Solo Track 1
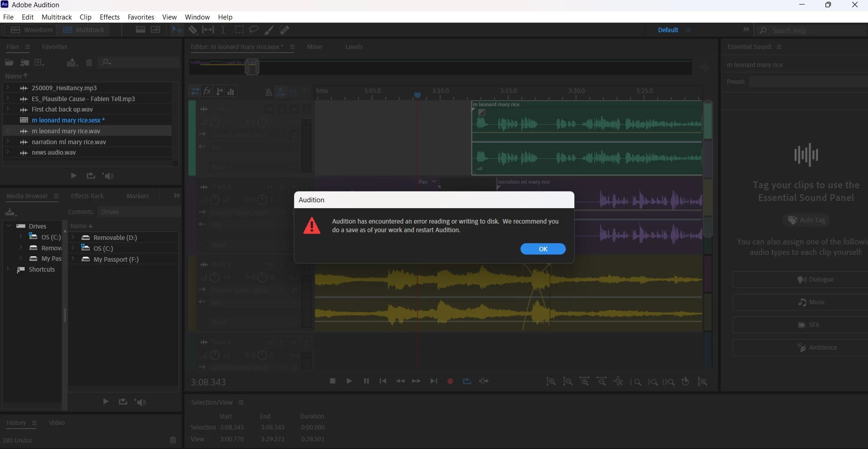Image resolution: width=868 pixels, height=449 pixels. 282,109
